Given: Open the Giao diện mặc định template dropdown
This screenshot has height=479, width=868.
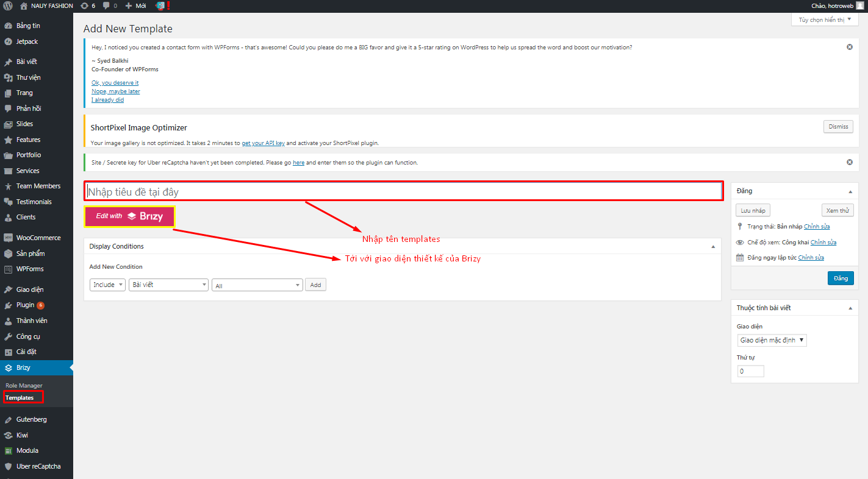Looking at the screenshot, I should (772, 340).
